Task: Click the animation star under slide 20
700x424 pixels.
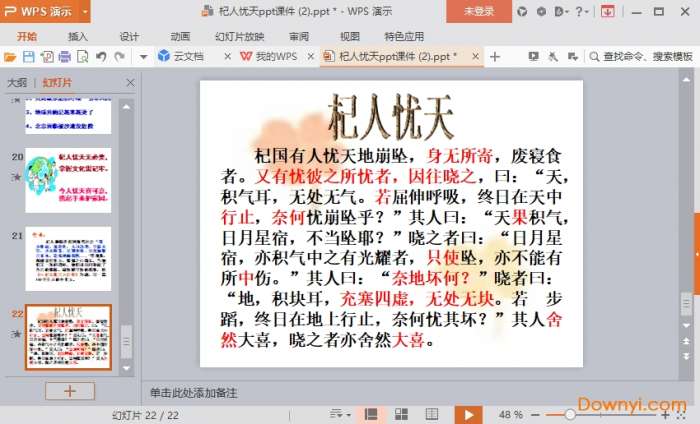Action: coord(16,178)
